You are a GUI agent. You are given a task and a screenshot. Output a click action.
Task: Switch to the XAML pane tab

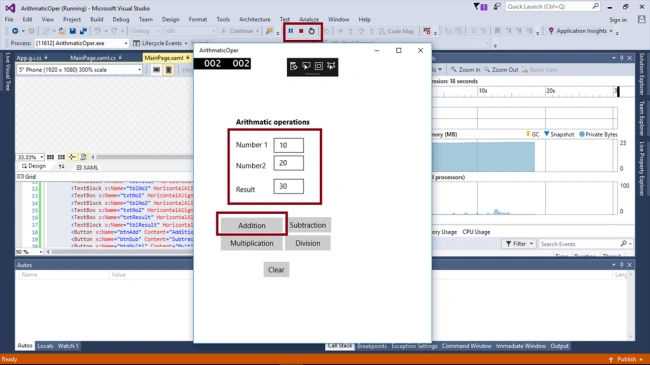click(87, 167)
